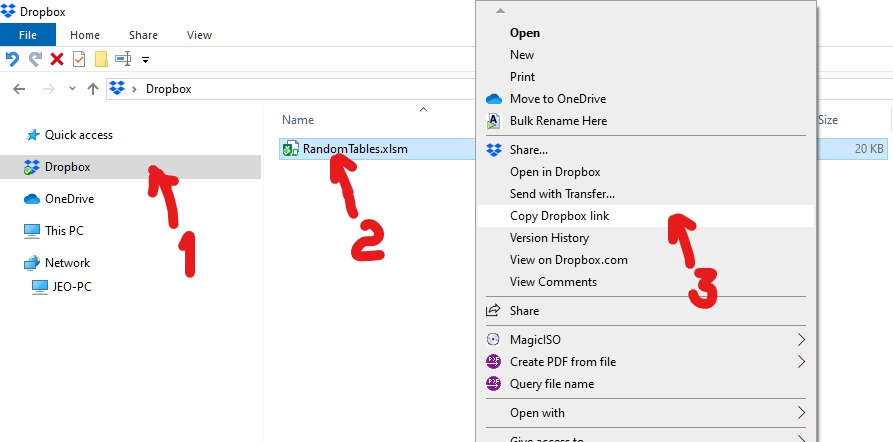Click the This PC monitor icon
Viewport: 893px width, 442px height.
pyautogui.click(x=32, y=231)
